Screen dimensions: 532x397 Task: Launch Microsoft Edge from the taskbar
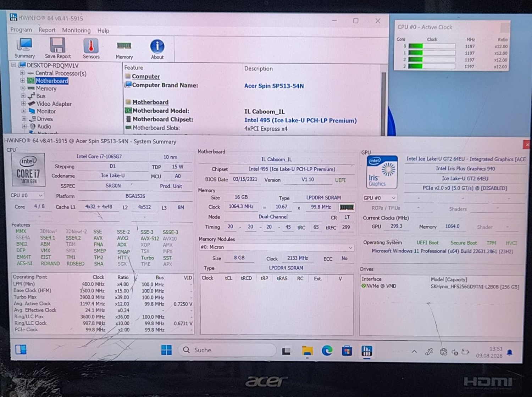327,351
